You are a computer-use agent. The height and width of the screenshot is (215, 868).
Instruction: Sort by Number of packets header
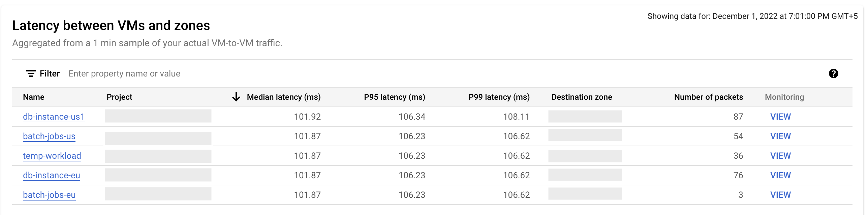click(x=708, y=97)
